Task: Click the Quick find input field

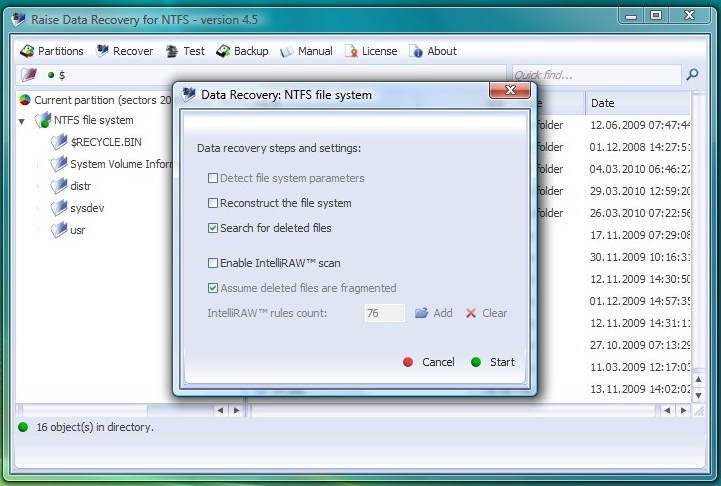Action: [596, 74]
